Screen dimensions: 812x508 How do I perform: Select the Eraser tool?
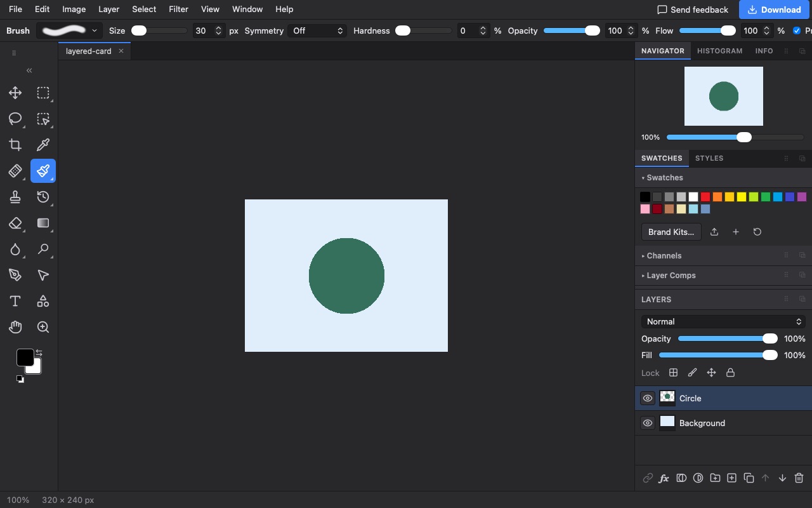coord(15,223)
